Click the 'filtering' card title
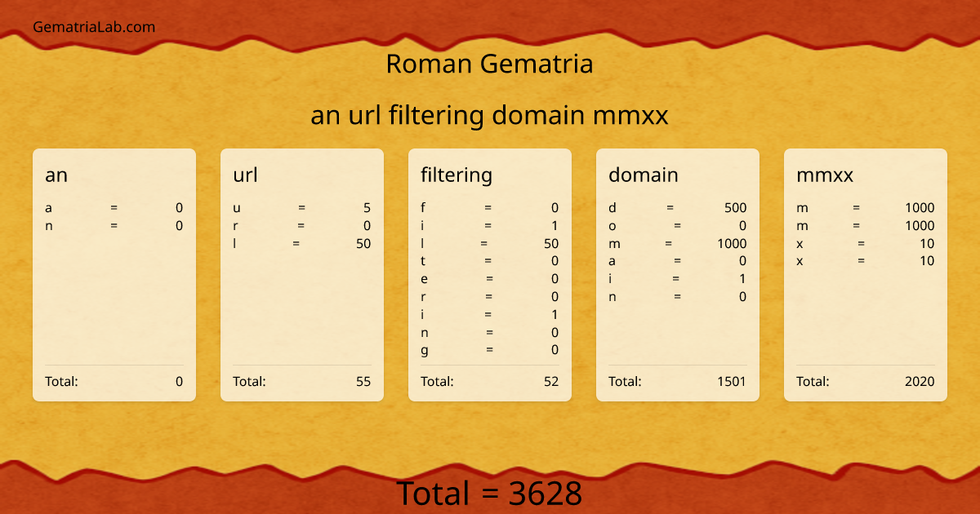Viewport: 980px width, 514px height. coord(457,175)
